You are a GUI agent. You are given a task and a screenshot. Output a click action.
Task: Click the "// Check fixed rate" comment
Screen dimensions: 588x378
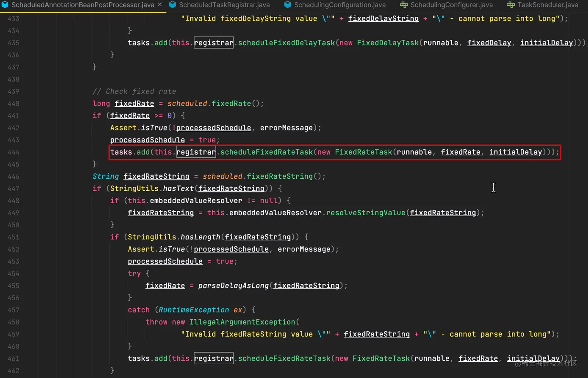click(x=134, y=91)
